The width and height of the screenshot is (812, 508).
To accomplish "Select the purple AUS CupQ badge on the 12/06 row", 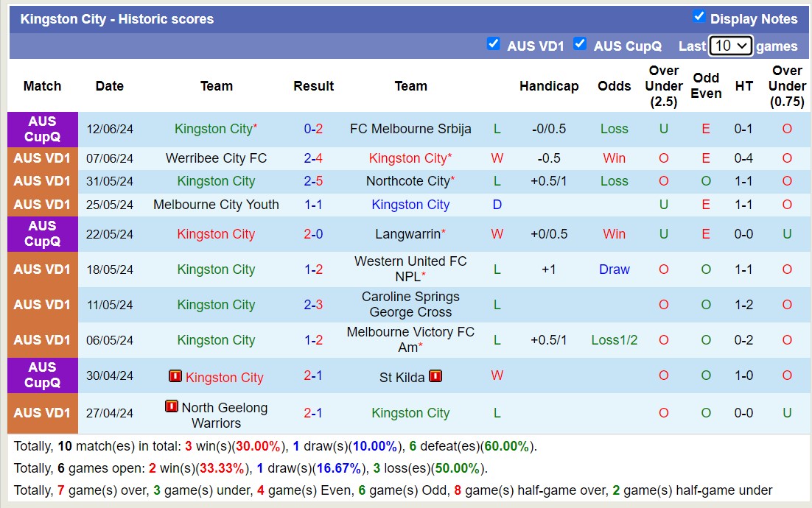I will pyautogui.click(x=42, y=129).
